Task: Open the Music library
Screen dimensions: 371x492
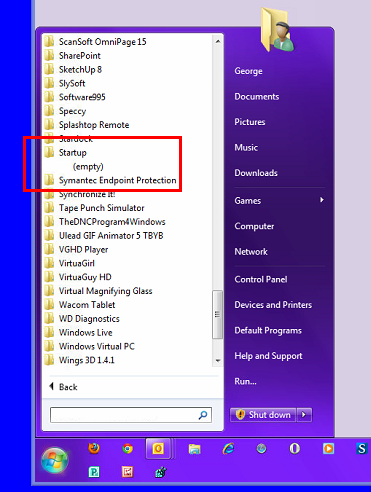Action: (x=246, y=147)
